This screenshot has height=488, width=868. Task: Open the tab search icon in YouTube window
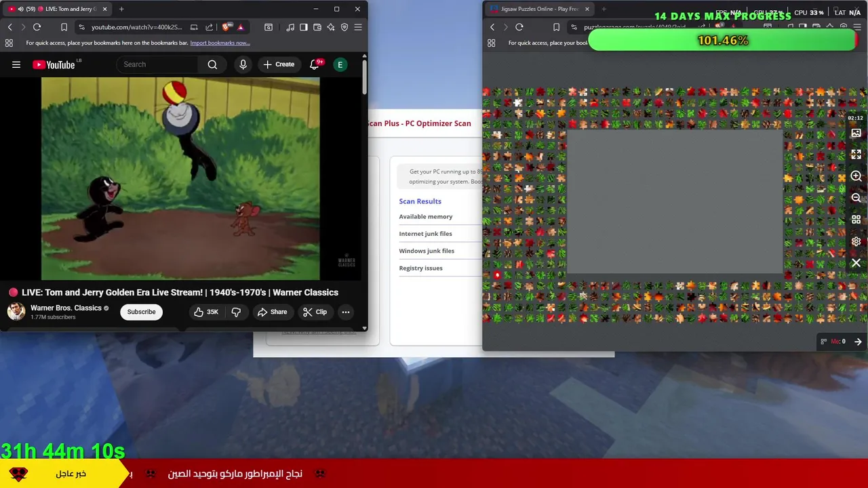[x=269, y=27]
